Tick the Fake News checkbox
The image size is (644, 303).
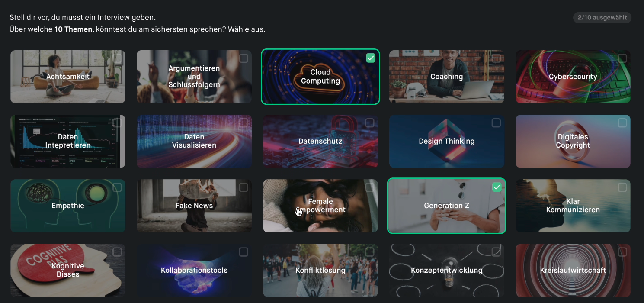tap(244, 187)
